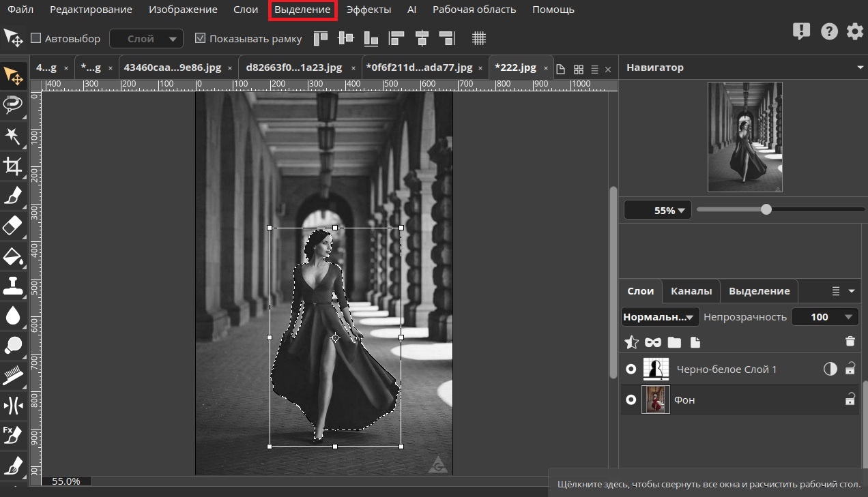
Task: Choose the Clone Stamp tool
Action: point(13,286)
